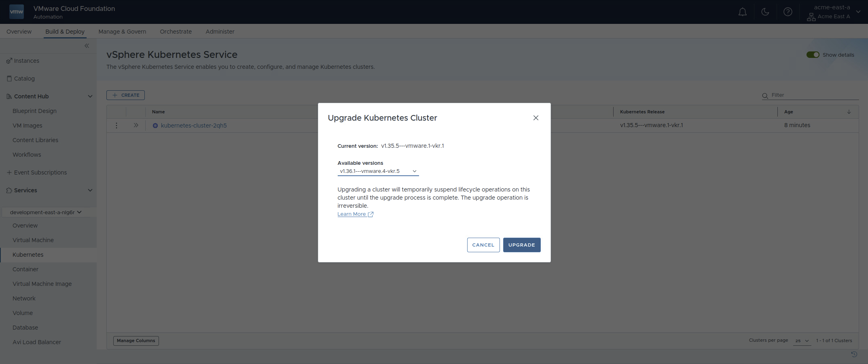Expand the acme-east-a account menu
The height and width of the screenshot is (364, 868).
(858, 12)
